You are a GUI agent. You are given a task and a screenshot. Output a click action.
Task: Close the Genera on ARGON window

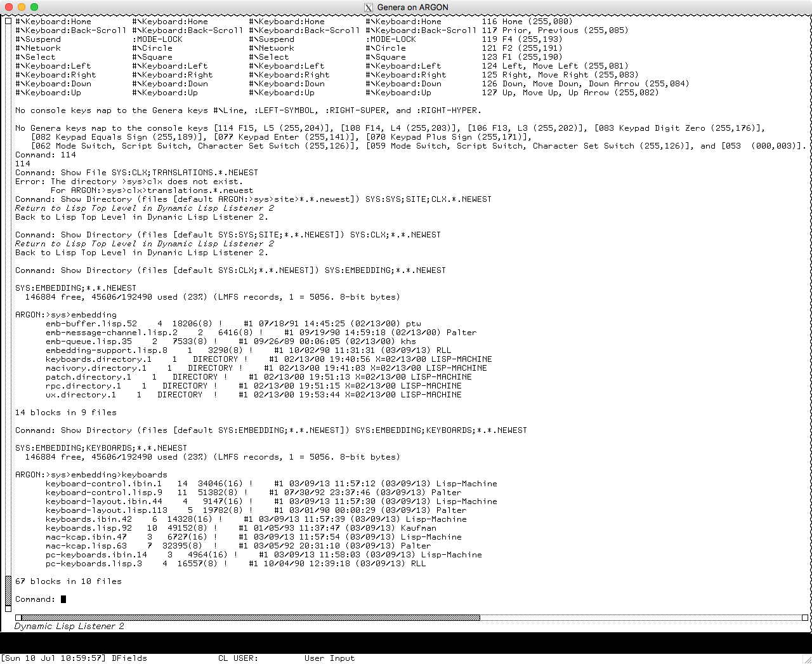[x=9, y=7]
